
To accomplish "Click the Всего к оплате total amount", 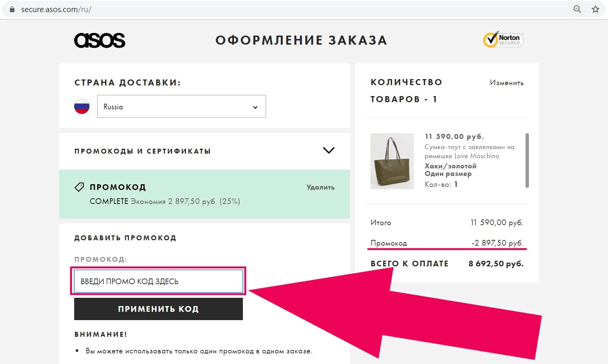I will click(496, 264).
